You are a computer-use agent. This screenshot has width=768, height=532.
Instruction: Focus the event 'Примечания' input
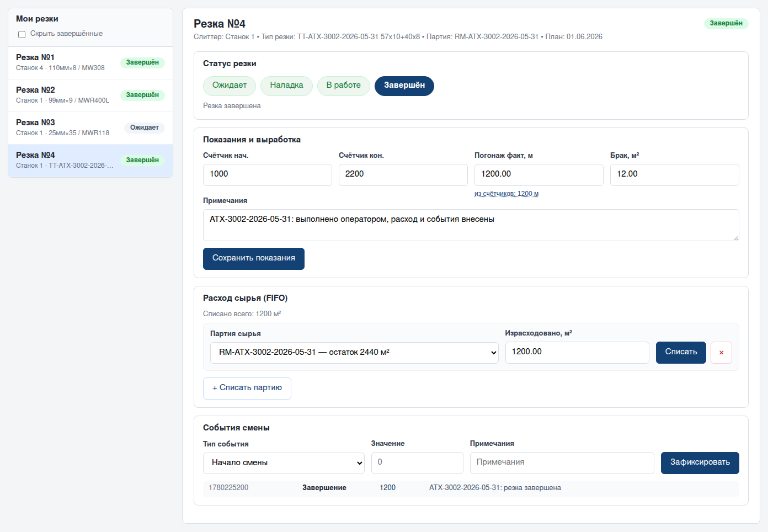[562, 463]
